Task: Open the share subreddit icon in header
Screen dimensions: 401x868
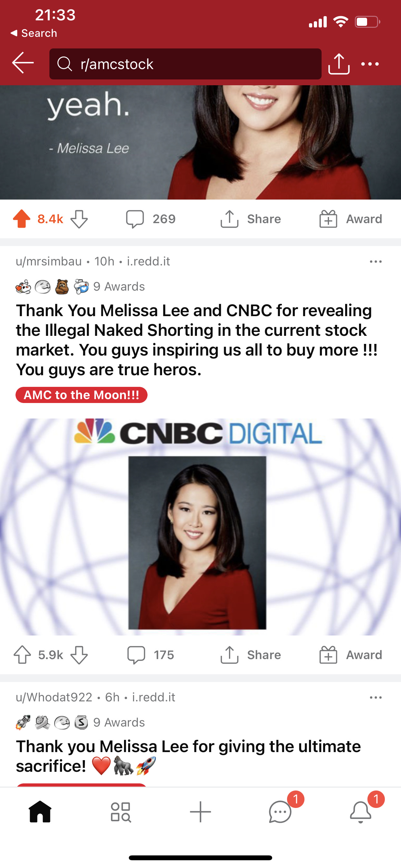Action: [x=339, y=63]
